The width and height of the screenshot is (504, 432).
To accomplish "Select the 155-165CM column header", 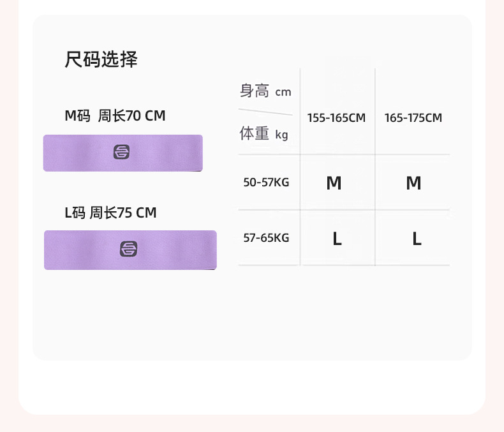I will click(x=336, y=118).
